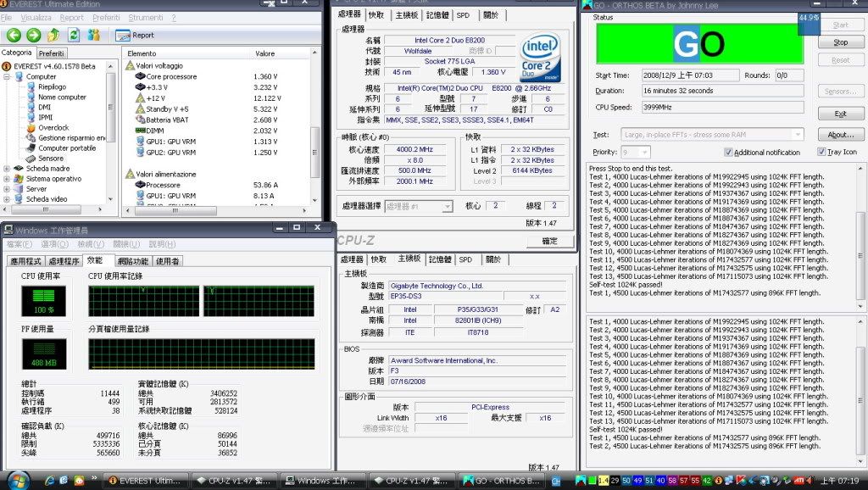868x490 pixels.
Task: Open the CPU-Z 處理器選擇 dropdown
Action: pyautogui.click(x=448, y=207)
